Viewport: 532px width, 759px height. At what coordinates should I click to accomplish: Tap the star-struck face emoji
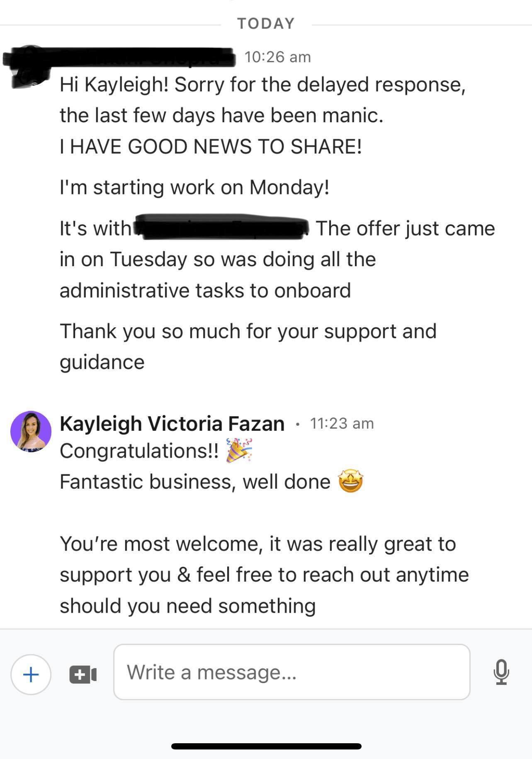(351, 481)
